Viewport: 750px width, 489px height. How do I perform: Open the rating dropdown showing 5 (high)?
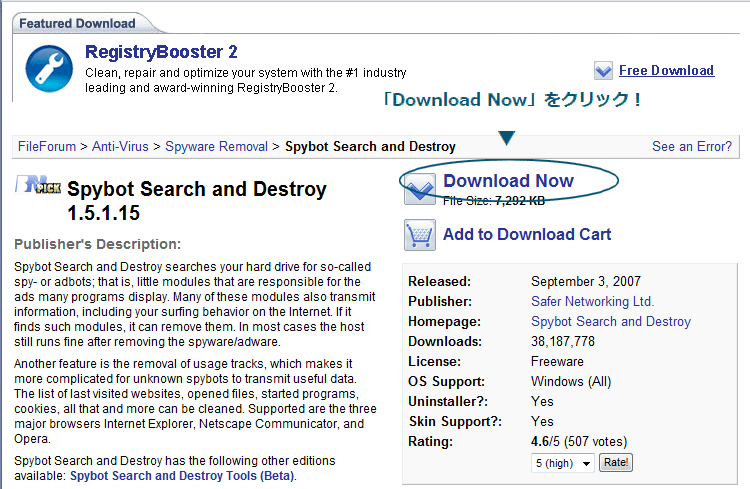pos(562,463)
